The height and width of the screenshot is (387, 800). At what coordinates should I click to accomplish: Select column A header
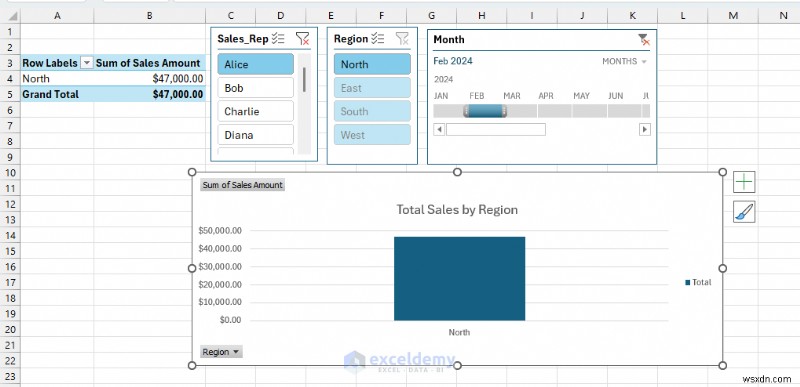tap(57, 16)
